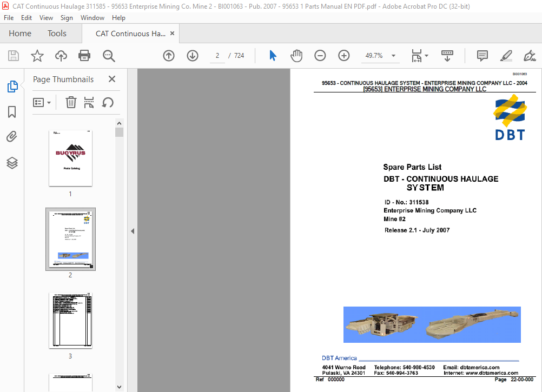Click 'Email: dbtamerica.com' text
542x392 pixels.
point(471,368)
